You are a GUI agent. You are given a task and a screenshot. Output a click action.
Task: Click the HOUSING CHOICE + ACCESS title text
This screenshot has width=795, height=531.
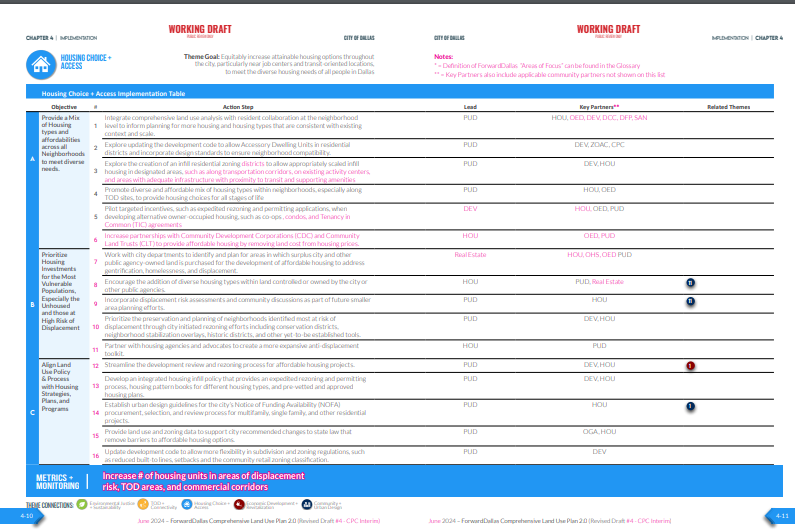click(x=86, y=62)
